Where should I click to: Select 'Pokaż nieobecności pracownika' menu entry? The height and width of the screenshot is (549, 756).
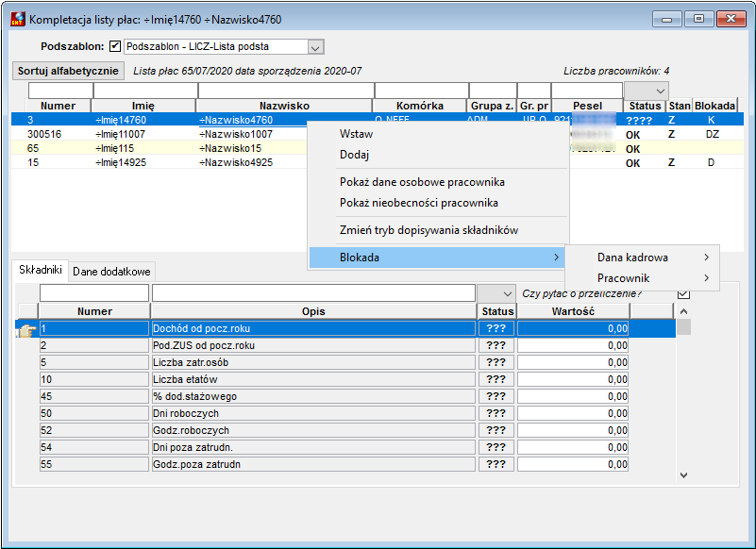pos(418,203)
